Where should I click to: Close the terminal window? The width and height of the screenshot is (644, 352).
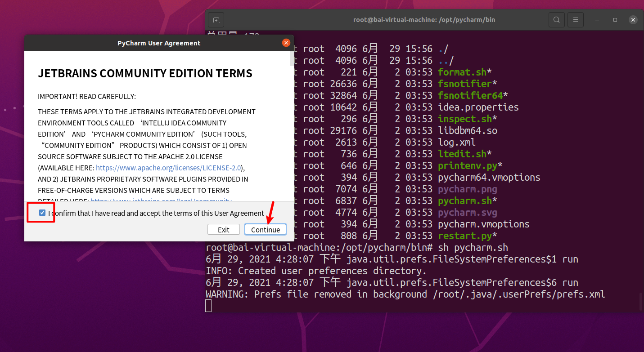point(633,20)
